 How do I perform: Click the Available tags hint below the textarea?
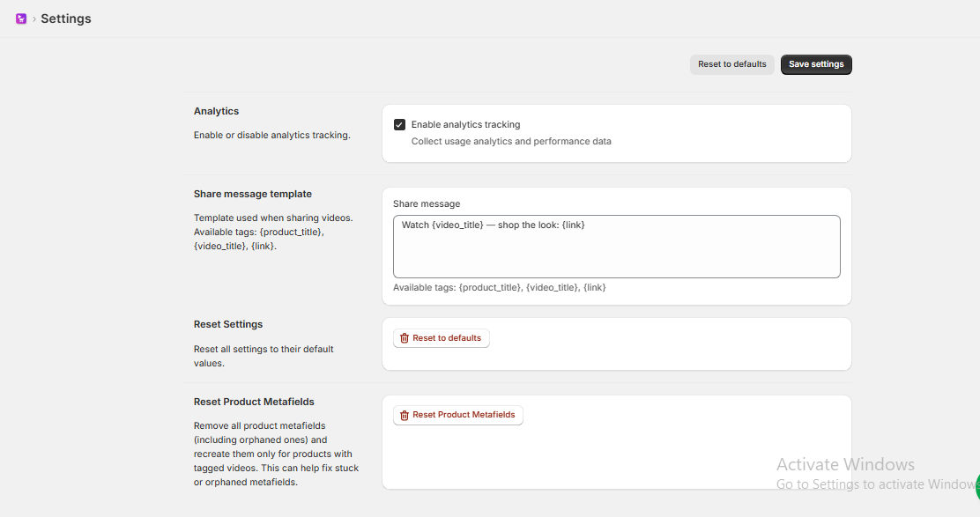[499, 287]
